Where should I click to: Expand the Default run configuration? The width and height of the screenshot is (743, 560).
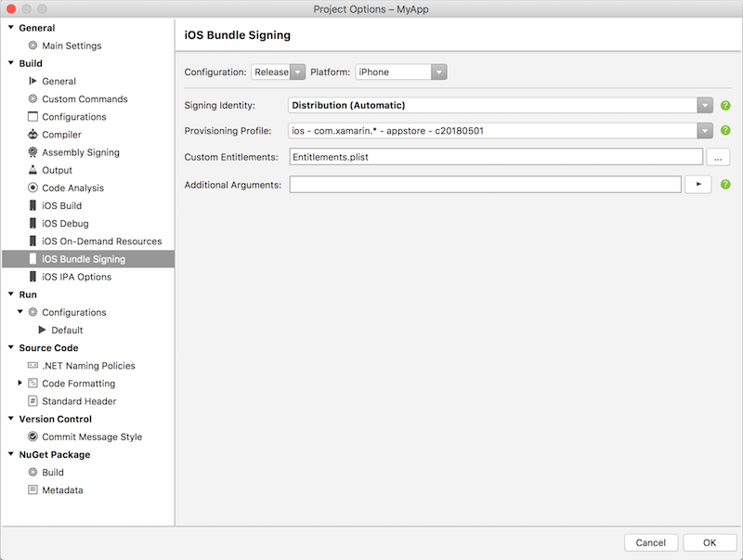[x=42, y=330]
